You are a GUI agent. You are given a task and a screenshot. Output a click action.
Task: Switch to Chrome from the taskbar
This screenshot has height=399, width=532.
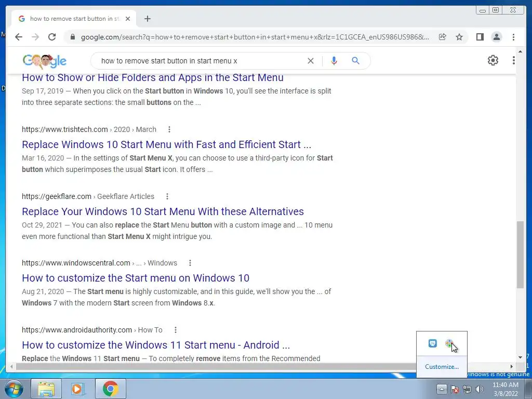[110, 389]
